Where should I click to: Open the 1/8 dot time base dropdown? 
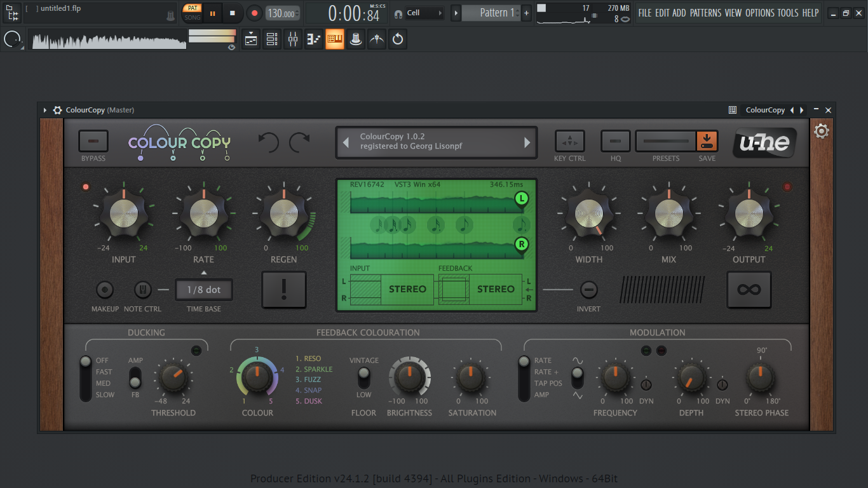point(204,290)
